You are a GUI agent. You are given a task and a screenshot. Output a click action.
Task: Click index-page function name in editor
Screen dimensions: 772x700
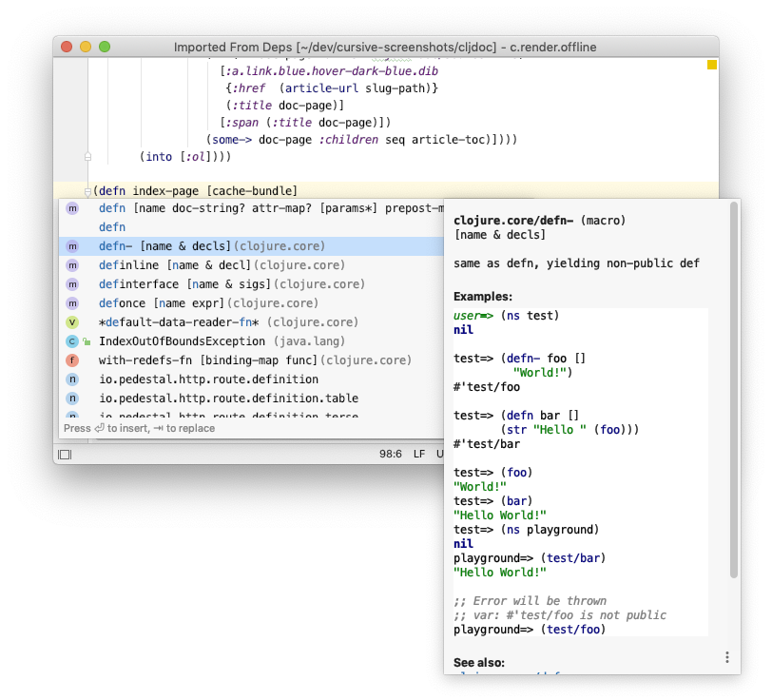pos(166,191)
